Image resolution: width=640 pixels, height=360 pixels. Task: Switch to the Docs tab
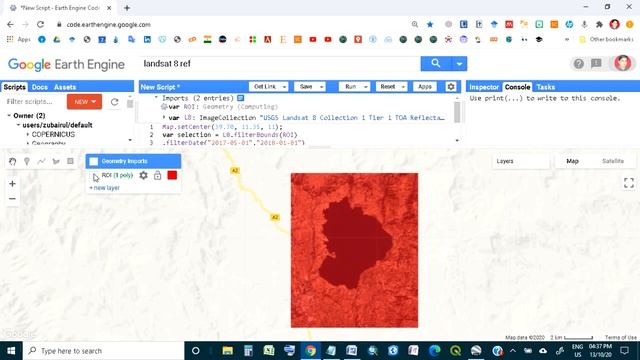[x=40, y=87]
